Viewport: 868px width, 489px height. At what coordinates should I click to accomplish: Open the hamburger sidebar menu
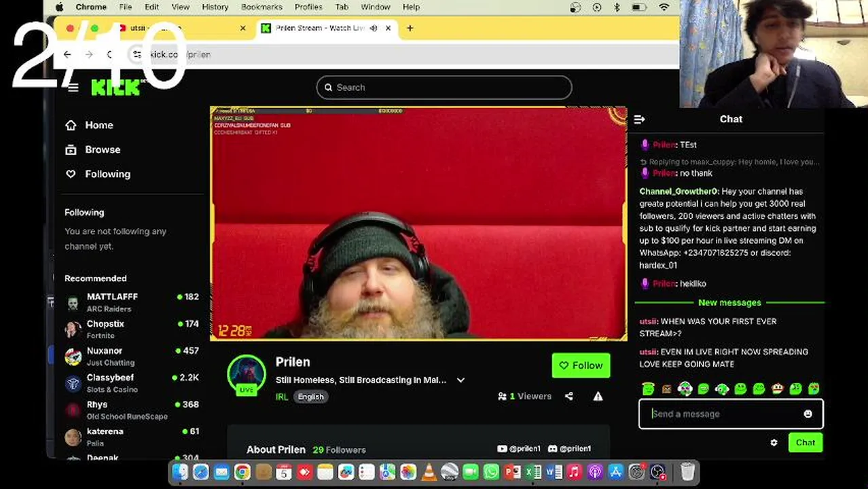pos(73,88)
